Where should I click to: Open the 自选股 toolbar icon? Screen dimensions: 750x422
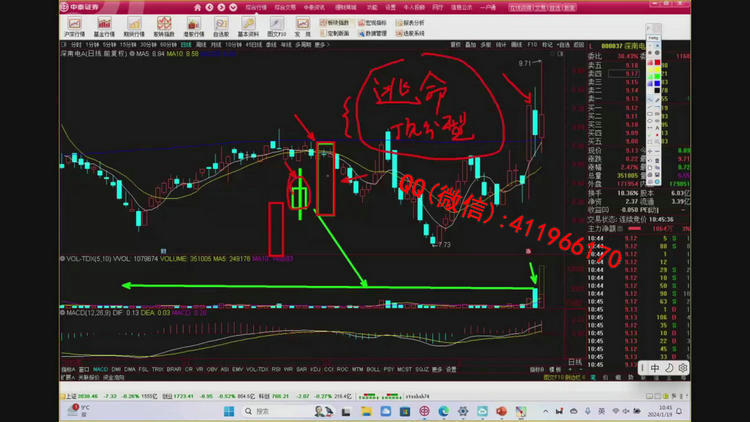click(221, 27)
